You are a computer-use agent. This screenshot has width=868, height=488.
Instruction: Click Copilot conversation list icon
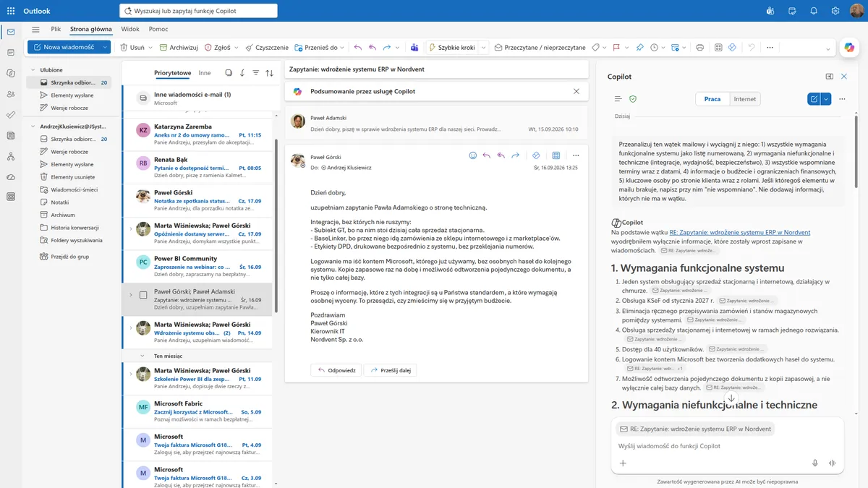(618, 99)
